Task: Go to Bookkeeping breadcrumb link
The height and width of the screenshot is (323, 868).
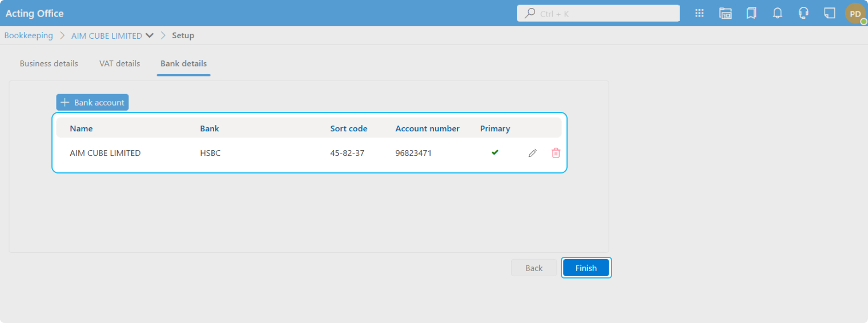Action: 29,35
